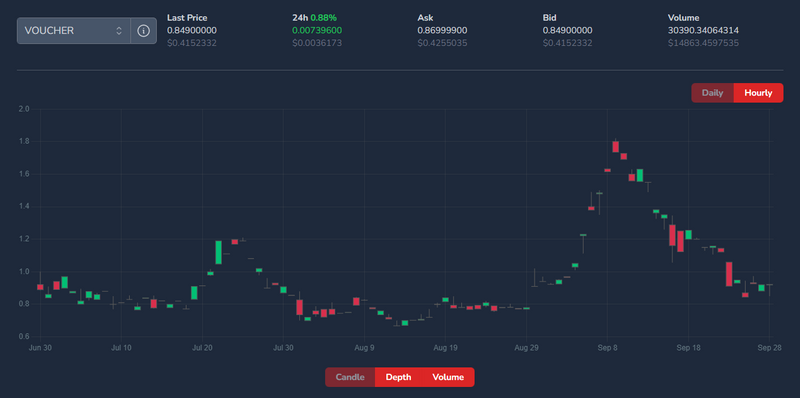Click the highest red candle near Sep 8
This screenshot has height=398, width=800.
[615, 146]
